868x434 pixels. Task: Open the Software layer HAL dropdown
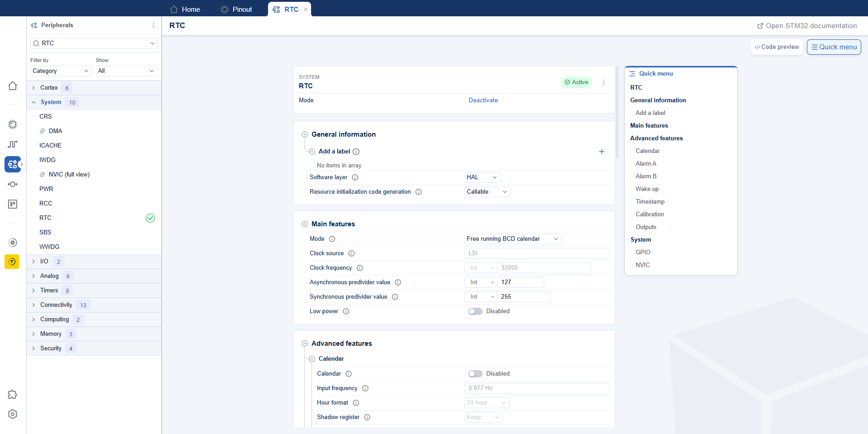pos(482,177)
